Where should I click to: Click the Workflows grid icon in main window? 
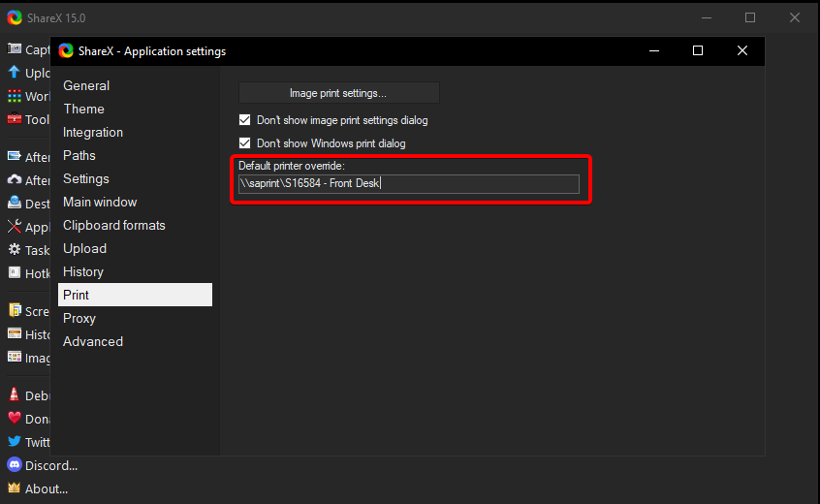[15, 96]
